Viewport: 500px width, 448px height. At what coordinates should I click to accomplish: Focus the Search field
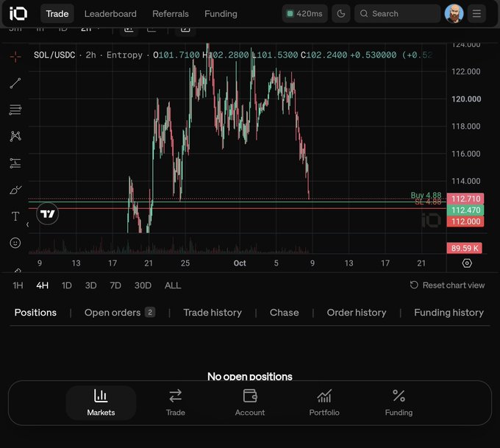click(x=397, y=14)
